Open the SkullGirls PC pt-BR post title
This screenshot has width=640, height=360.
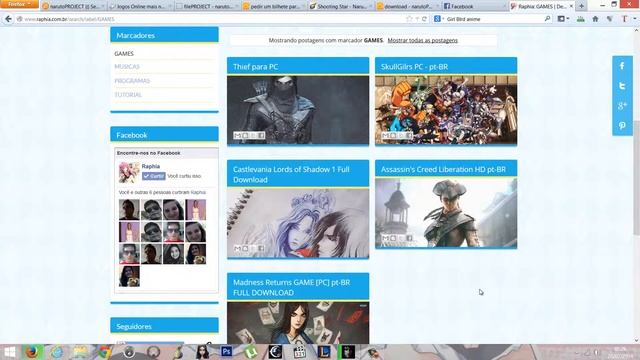click(414, 67)
